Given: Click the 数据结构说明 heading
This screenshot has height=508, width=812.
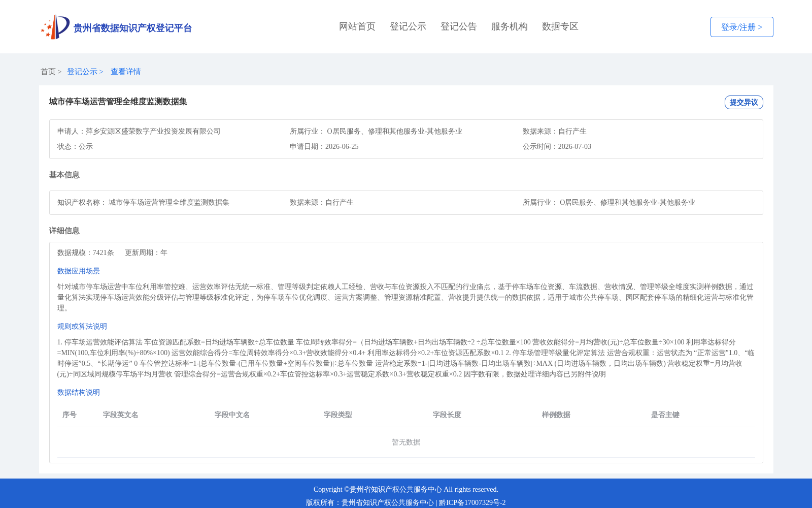Looking at the screenshot, I should [x=79, y=392].
